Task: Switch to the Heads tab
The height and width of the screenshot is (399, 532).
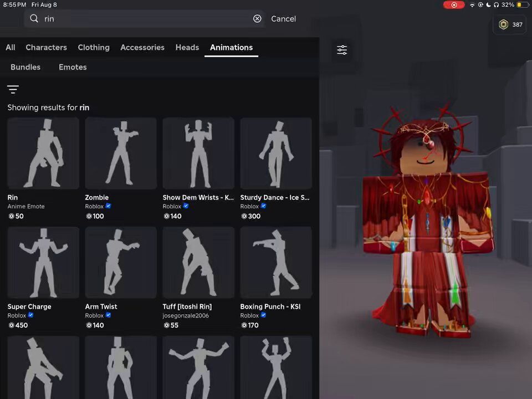Action: [x=187, y=47]
